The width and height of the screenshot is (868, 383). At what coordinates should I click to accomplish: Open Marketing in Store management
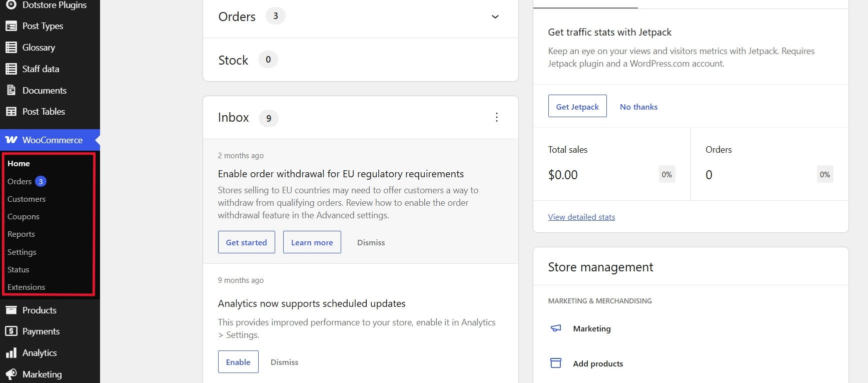(592, 328)
